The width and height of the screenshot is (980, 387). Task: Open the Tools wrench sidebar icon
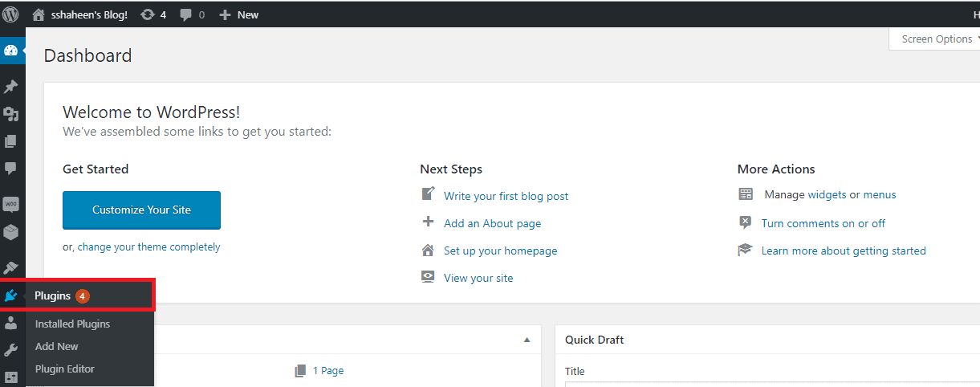coord(11,350)
